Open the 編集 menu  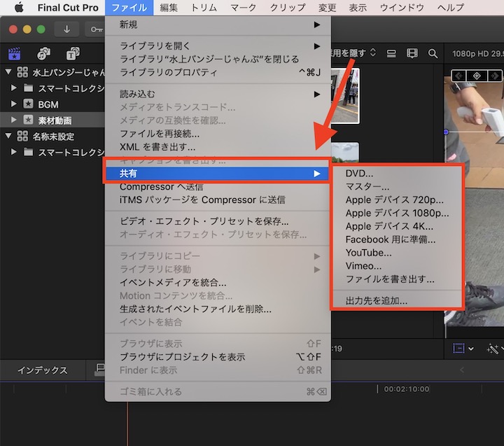(169, 8)
